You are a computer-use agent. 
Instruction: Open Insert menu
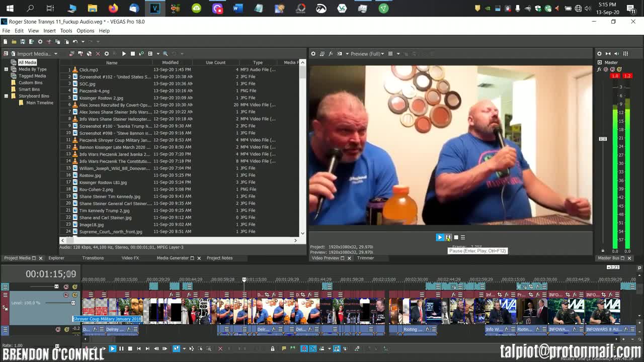tap(49, 31)
